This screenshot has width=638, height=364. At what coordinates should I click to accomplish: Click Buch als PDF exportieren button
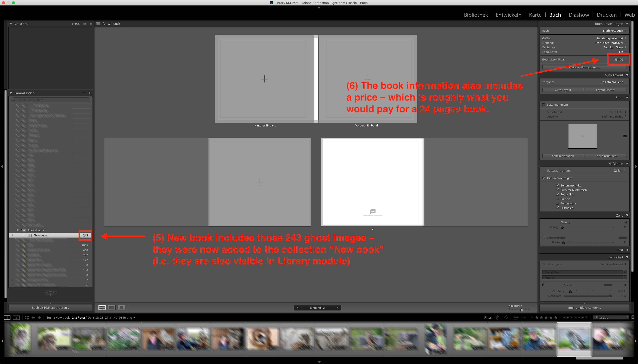click(50, 307)
